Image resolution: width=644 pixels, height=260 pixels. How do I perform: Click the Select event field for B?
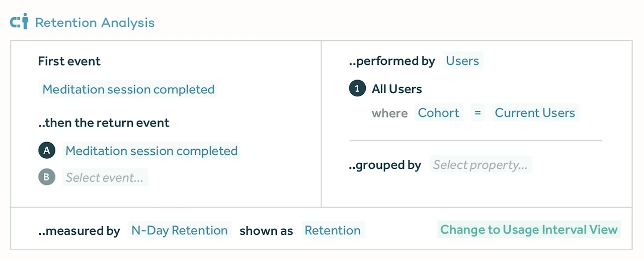(x=105, y=177)
